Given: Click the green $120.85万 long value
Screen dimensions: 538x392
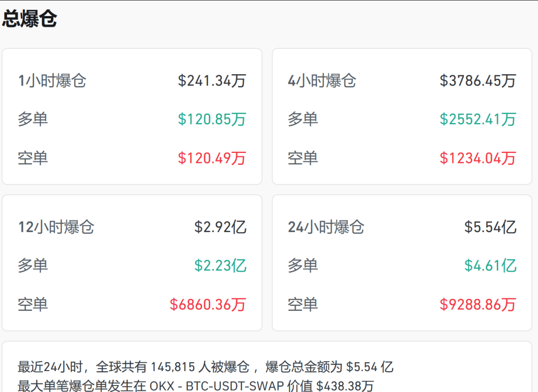Looking at the screenshot, I should click(212, 120).
